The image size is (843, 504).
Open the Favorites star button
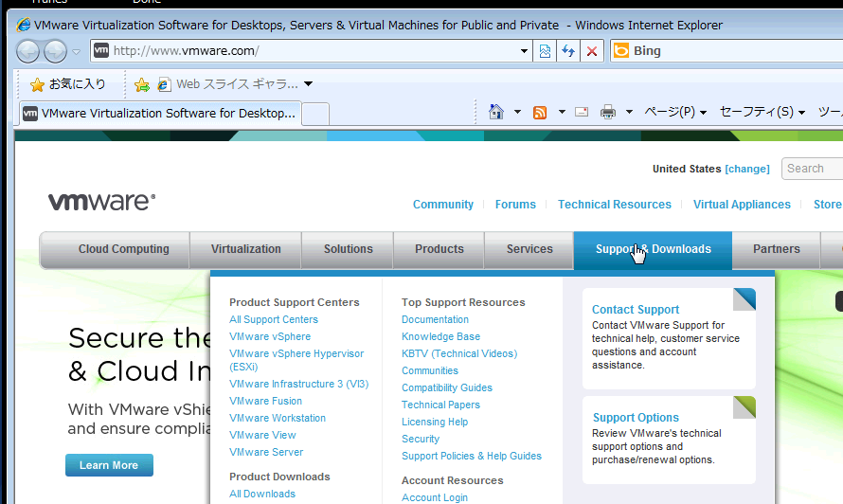(68, 84)
